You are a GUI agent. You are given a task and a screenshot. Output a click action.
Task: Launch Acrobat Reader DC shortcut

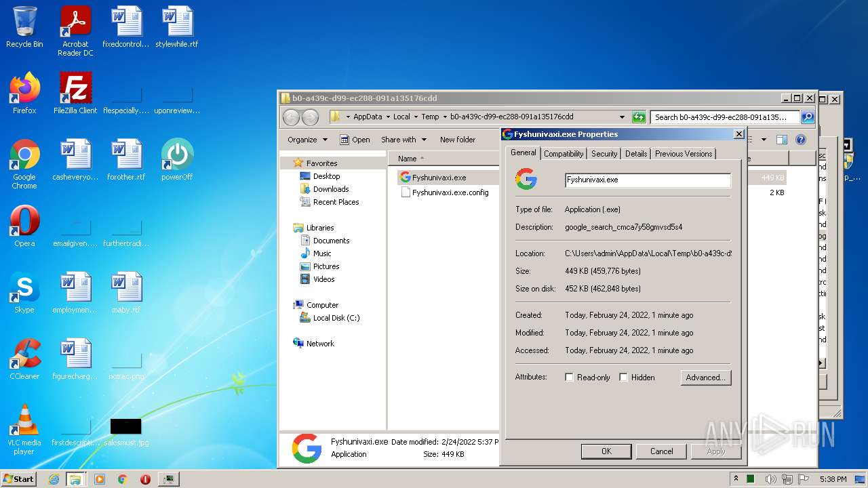click(75, 31)
